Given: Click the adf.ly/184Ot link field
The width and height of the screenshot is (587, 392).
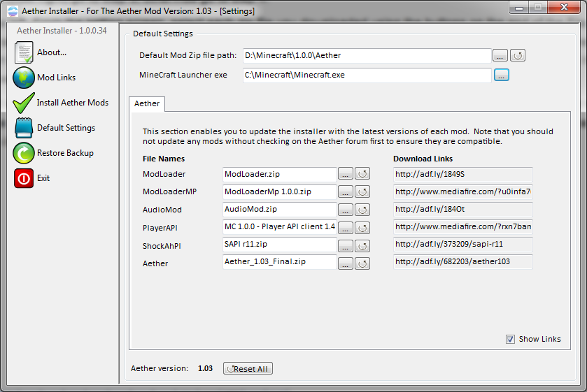Looking at the screenshot, I should [x=463, y=210].
